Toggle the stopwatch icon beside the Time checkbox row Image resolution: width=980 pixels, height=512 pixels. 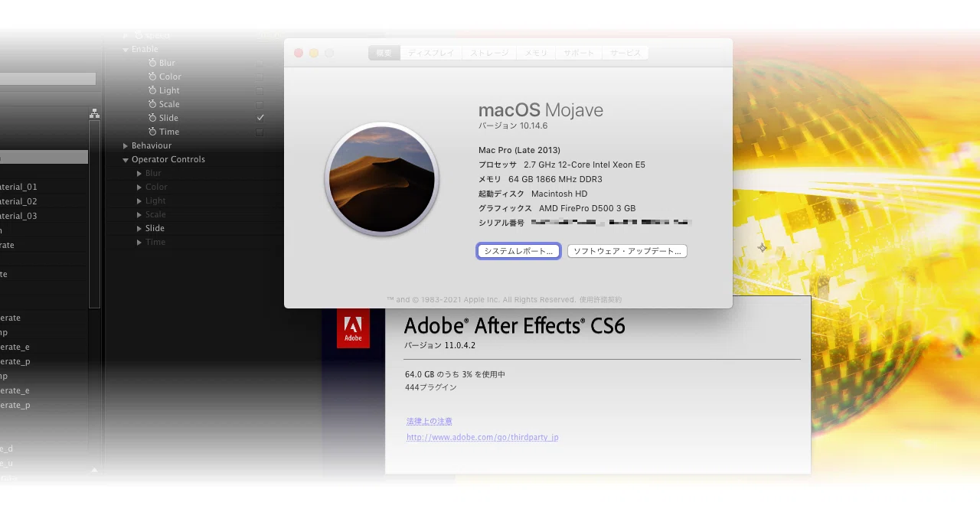click(x=152, y=132)
